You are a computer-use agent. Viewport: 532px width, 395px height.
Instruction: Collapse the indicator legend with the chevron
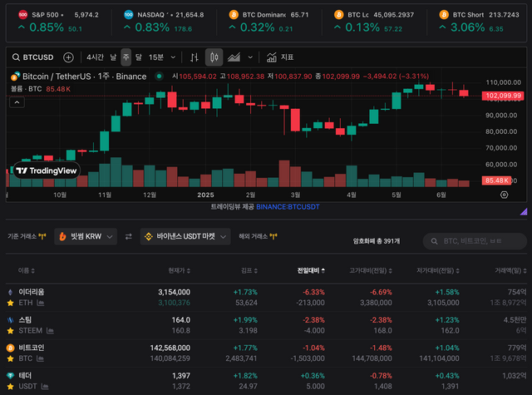pos(17,102)
